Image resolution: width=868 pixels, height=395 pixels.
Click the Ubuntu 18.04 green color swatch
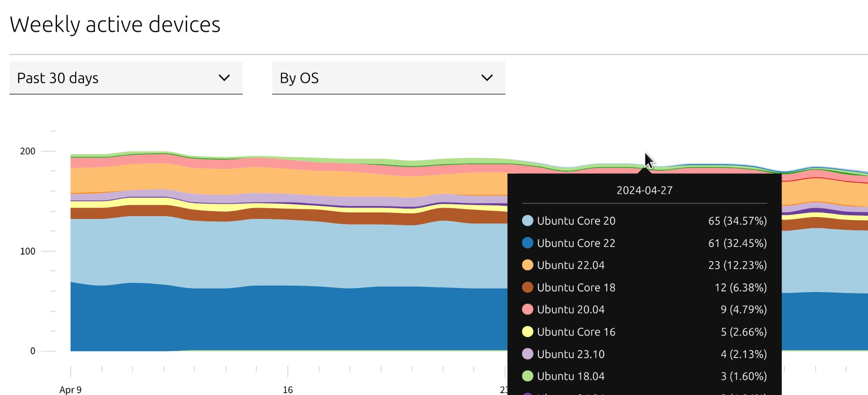click(x=527, y=376)
